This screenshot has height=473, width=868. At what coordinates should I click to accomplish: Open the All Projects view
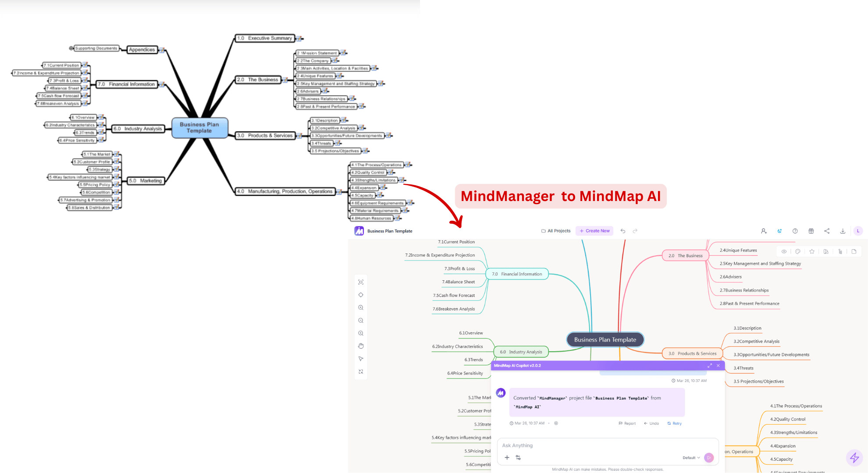(556, 231)
